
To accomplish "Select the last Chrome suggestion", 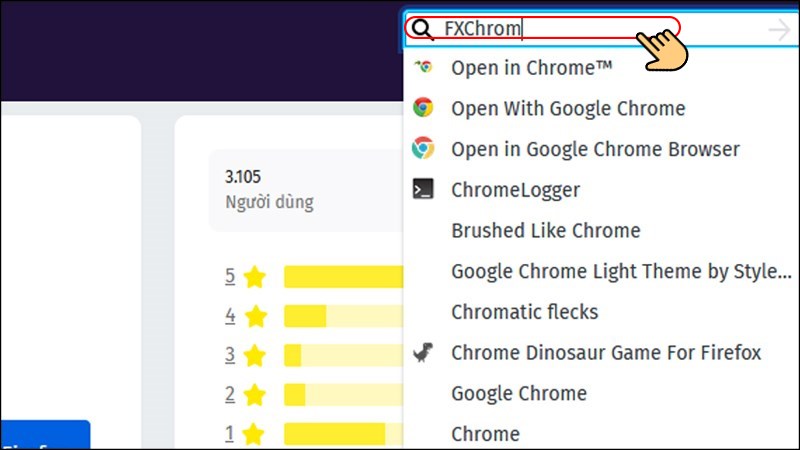I will 485,434.
